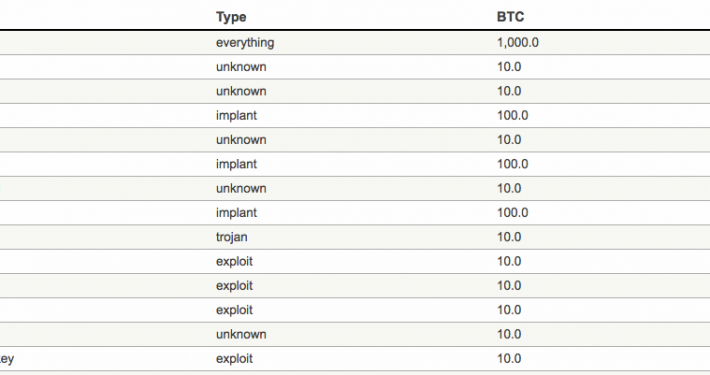Image resolution: width=710 pixels, height=375 pixels.
Task: Select the last "unknown" entry in table
Action: (241, 334)
